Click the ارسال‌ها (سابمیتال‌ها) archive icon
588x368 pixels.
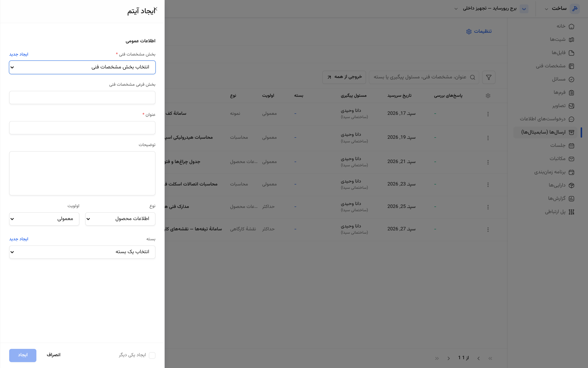click(571, 132)
